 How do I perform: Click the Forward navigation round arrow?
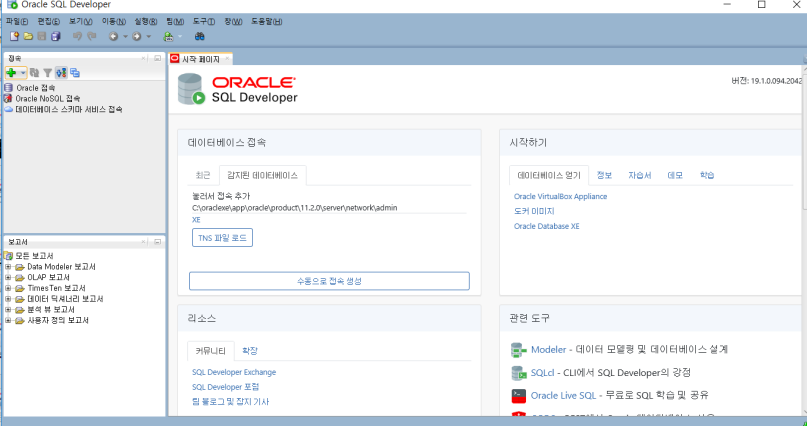pos(137,37)
